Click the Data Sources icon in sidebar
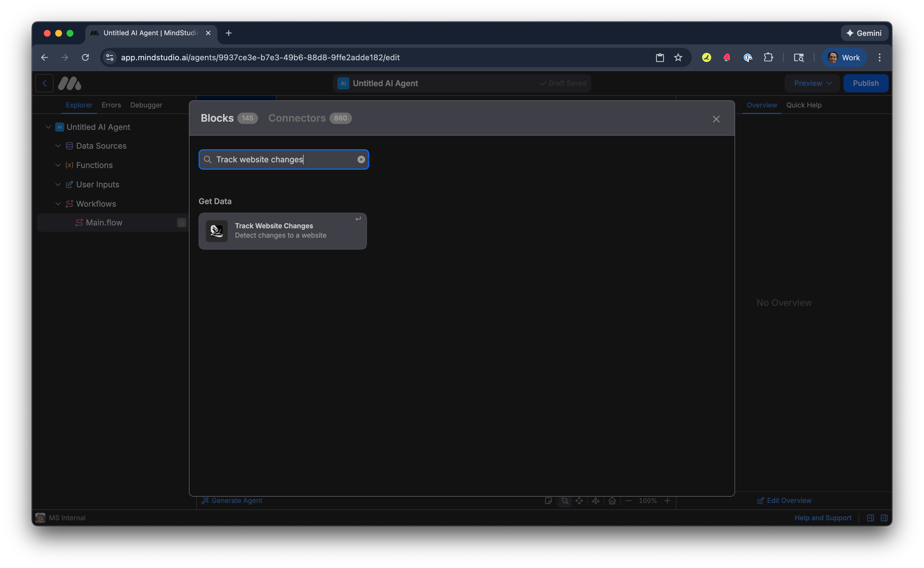This screenshot has width=924, height=568. pos(69,146)
